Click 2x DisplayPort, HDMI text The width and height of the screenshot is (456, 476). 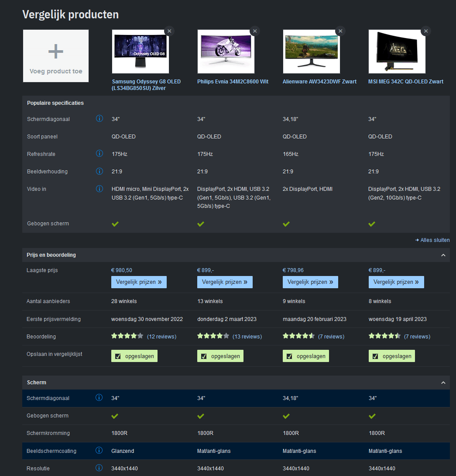point(308,189)
